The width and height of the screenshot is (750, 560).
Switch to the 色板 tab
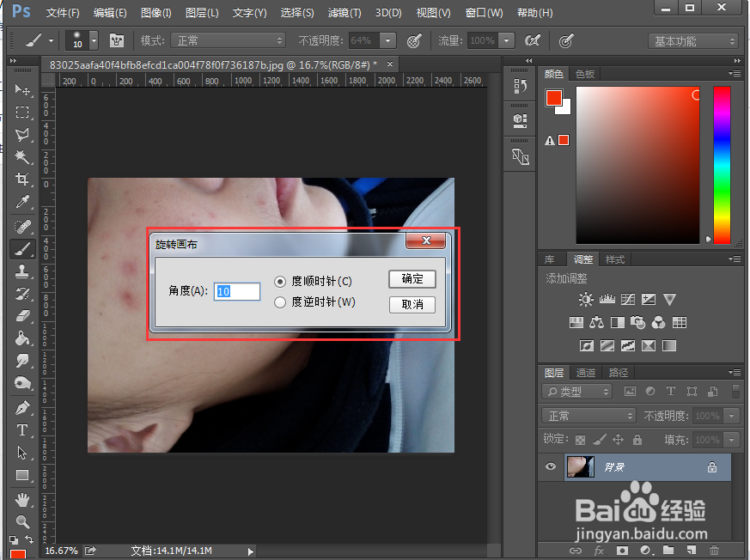(584, 74)
